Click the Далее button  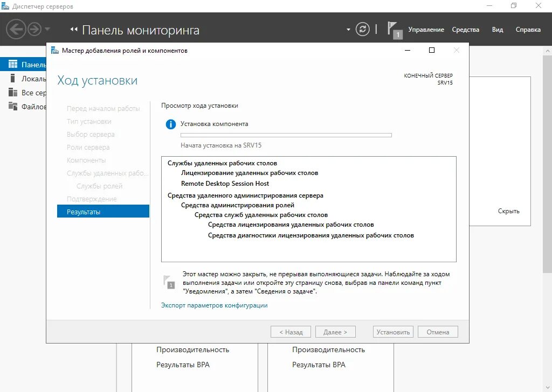335,332
